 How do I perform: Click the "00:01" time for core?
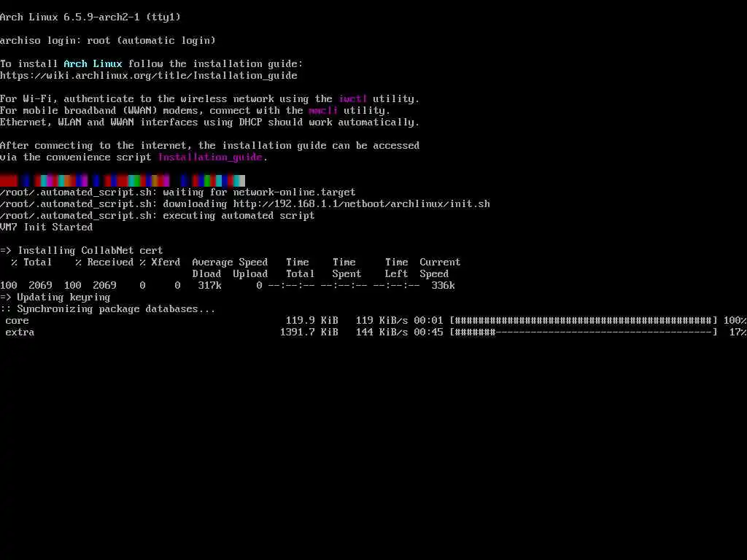[x=428, y=321]
